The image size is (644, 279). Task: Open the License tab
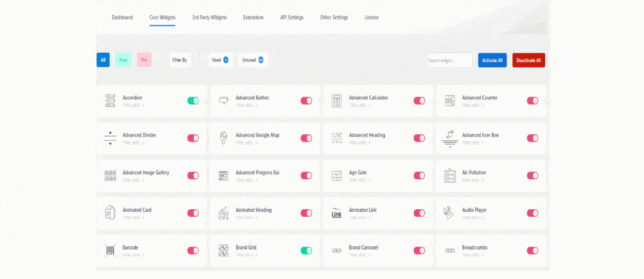tap(372, 18)
